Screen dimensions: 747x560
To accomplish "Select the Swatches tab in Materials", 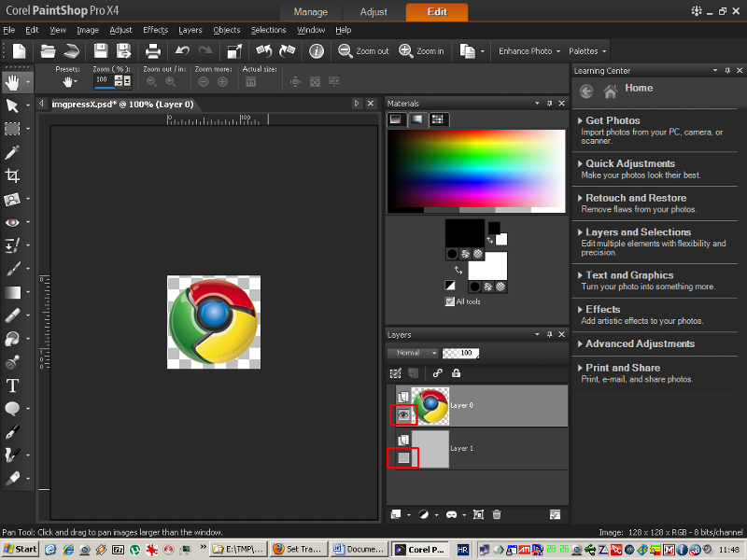I will click(437, 119).
